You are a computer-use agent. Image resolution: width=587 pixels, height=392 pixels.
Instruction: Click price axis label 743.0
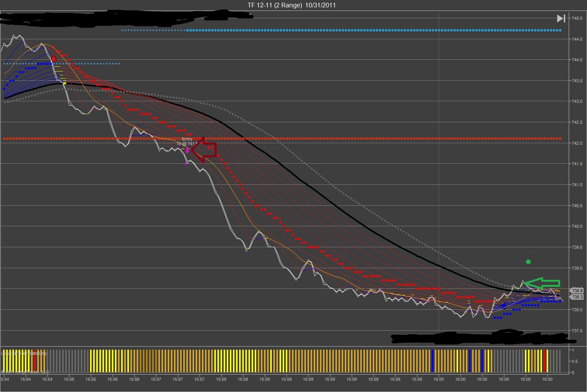(577, 102)
